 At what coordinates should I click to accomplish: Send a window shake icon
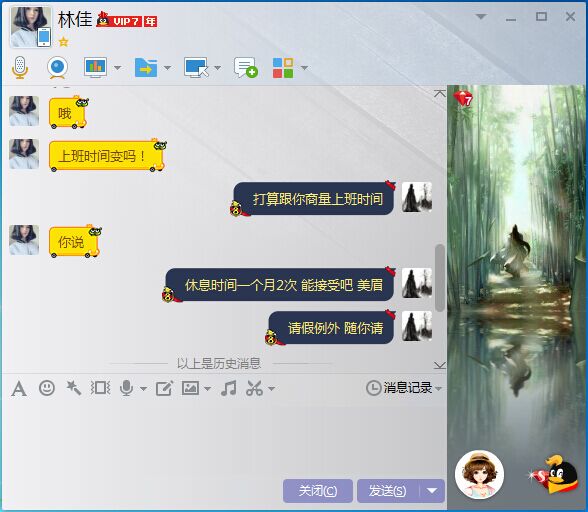[100, 388]
